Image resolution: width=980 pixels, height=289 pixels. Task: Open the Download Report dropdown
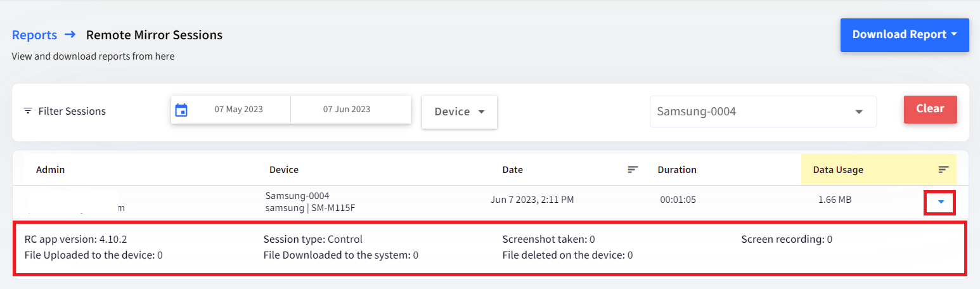tap(905, 35)
